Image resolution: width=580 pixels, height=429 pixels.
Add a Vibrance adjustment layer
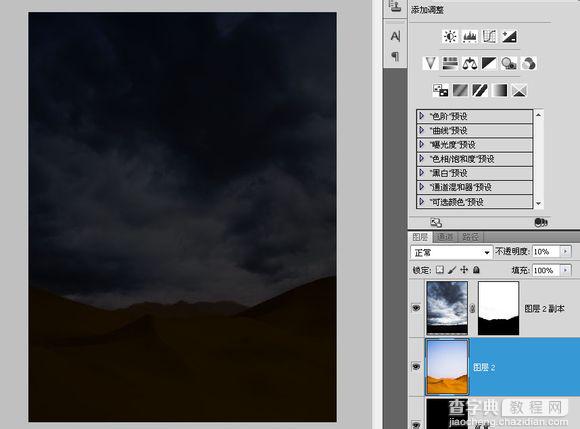pos(430,63)
